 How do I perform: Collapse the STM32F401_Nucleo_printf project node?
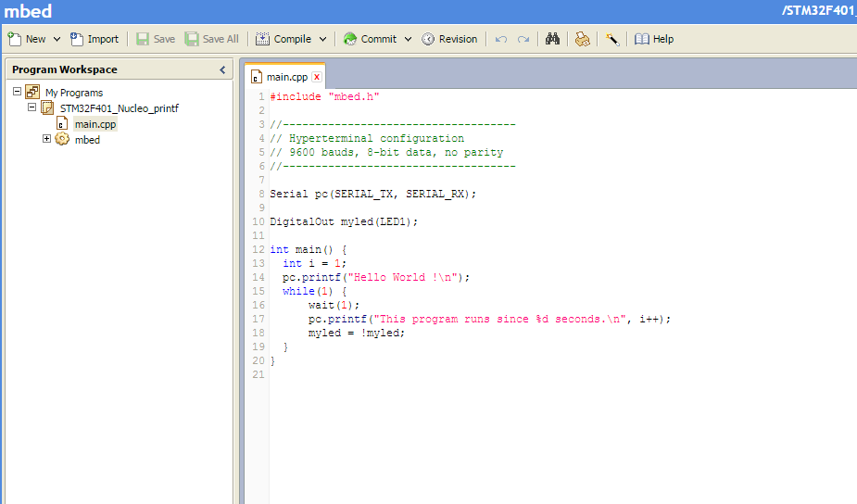[32, 107]
